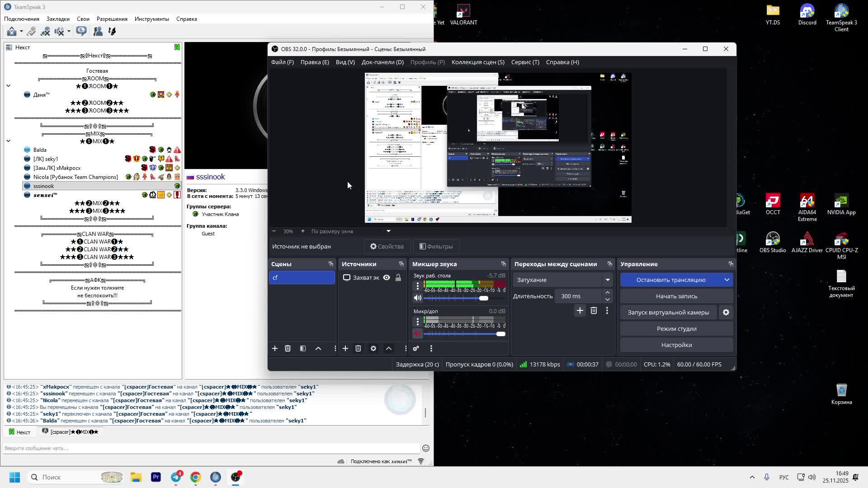Click Запуск виртуальной камеры button
Image resolution: width=868 pixels, height=488 pixels.
tap(668, 312)
